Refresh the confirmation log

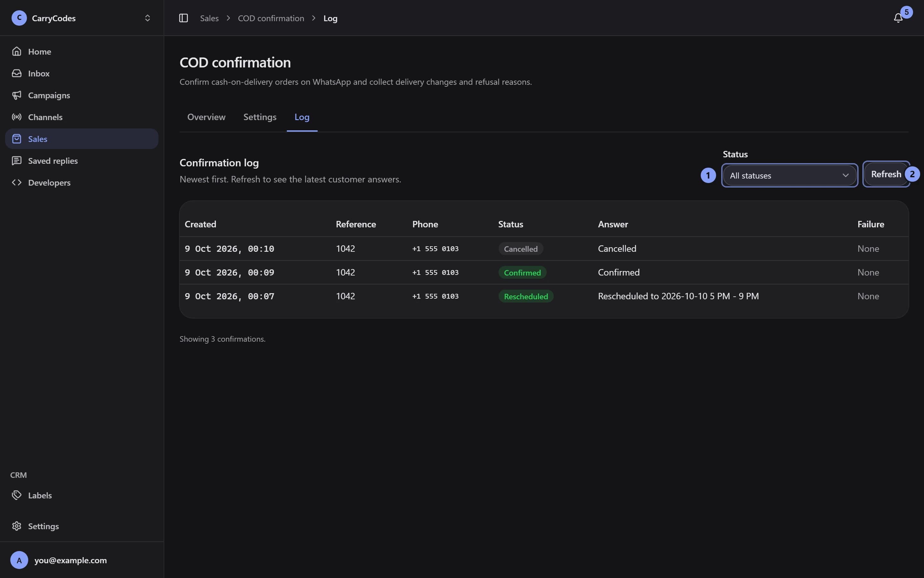tap(886, 174)
